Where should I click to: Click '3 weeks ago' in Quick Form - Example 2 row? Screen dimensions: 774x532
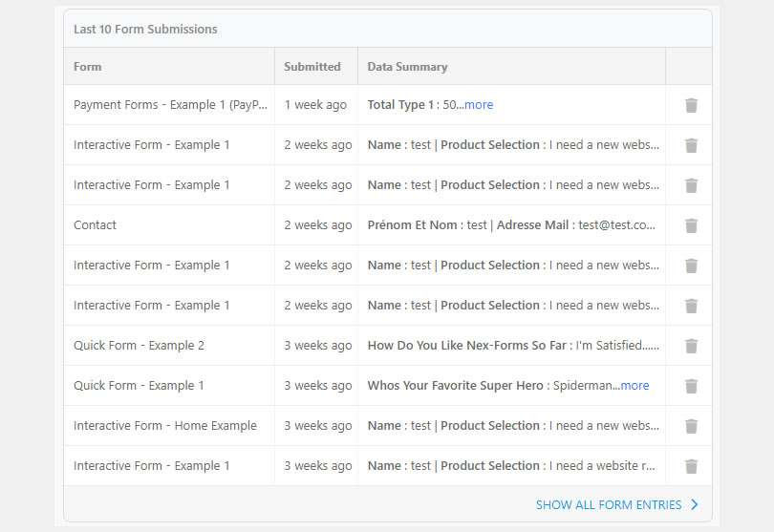coord(318,346)
